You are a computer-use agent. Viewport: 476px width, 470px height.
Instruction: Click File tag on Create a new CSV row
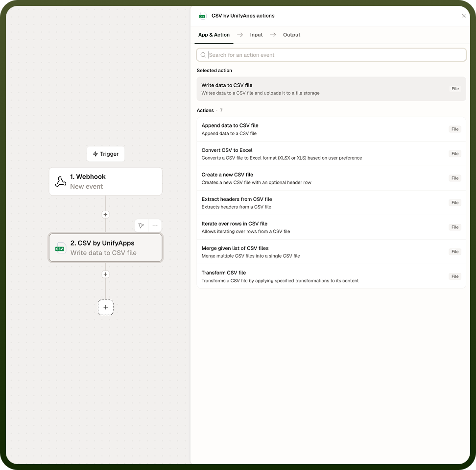tap(455, 178)
